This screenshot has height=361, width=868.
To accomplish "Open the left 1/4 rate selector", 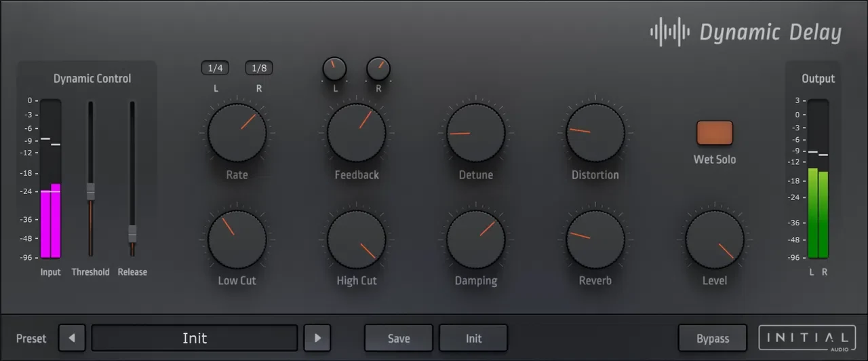I will (x=215, y=68).
